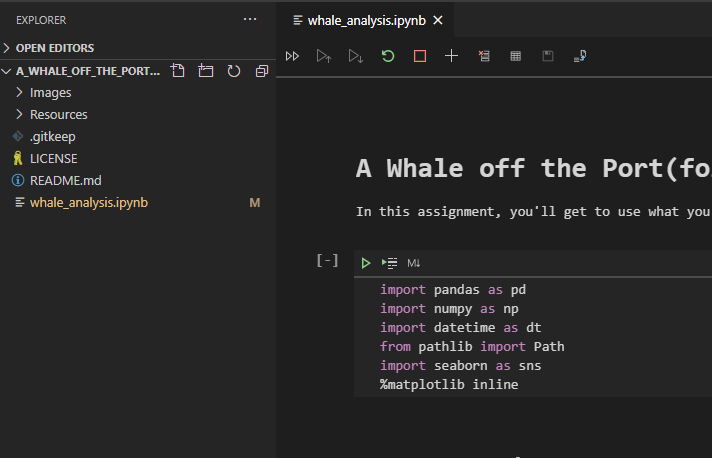
Task: Click the 'import pandas as pd' code line
Action: pyautogui.click(x=453, y=290)
